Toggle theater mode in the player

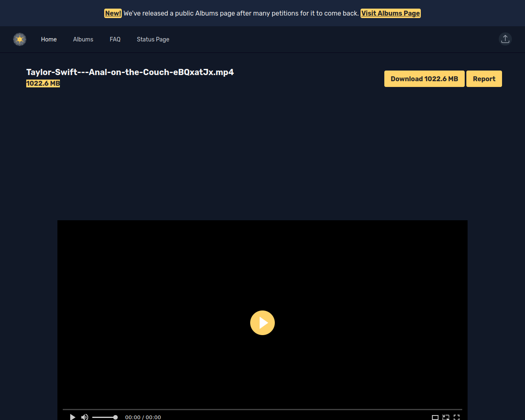coord(435,418)
